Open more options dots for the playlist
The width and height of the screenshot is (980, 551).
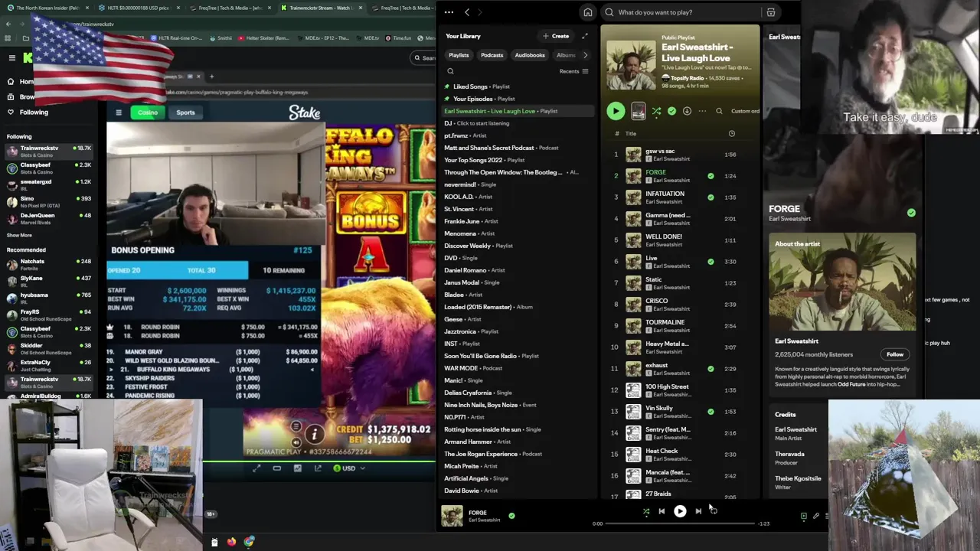(702, 111)
